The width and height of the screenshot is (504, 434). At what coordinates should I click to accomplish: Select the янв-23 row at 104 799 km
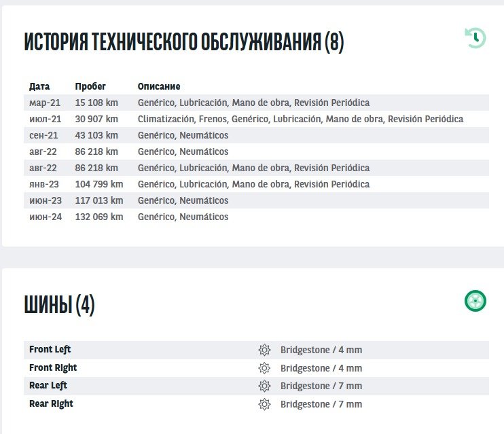pos(256,184)
